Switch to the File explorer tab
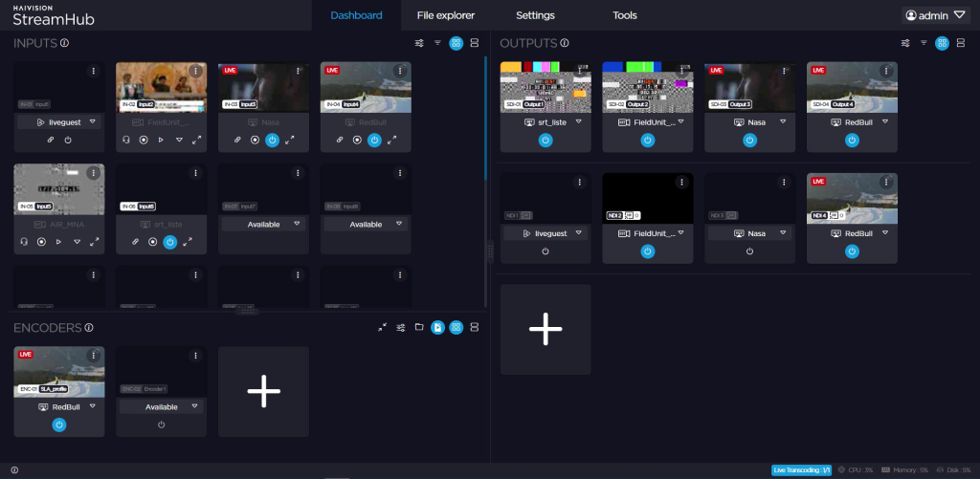980x479 pixels. [446, 15]
